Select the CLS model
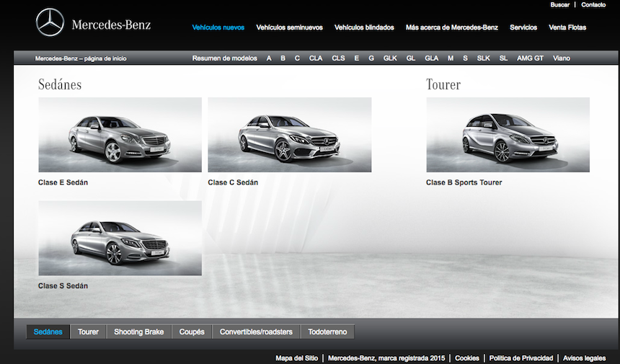 (338, 58)
